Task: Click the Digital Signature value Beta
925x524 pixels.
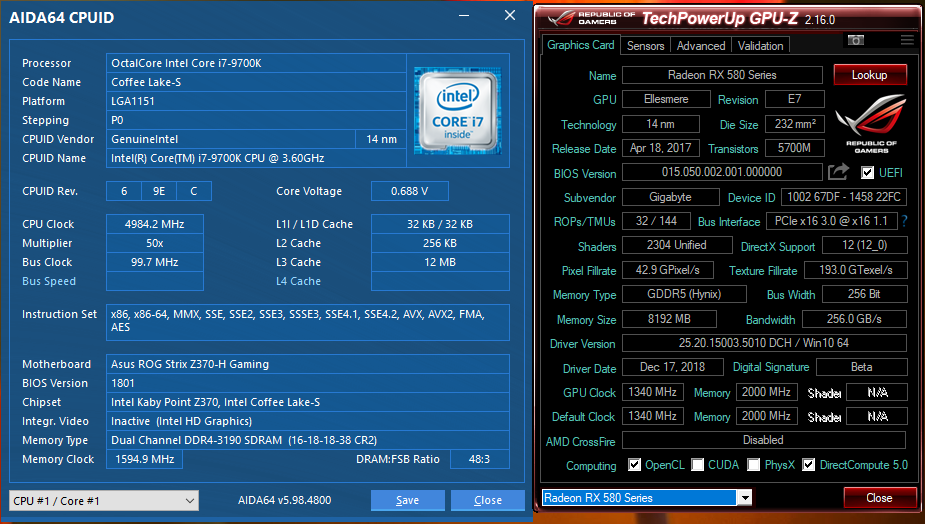Action: point(861,367)
